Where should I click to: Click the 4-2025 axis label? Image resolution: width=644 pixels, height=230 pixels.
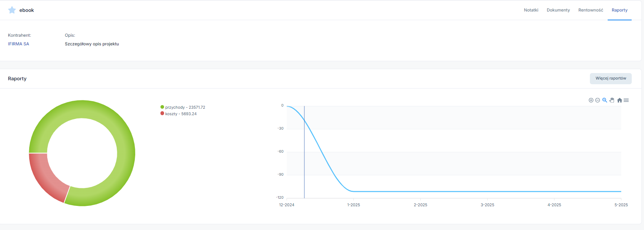coord(554,205)
